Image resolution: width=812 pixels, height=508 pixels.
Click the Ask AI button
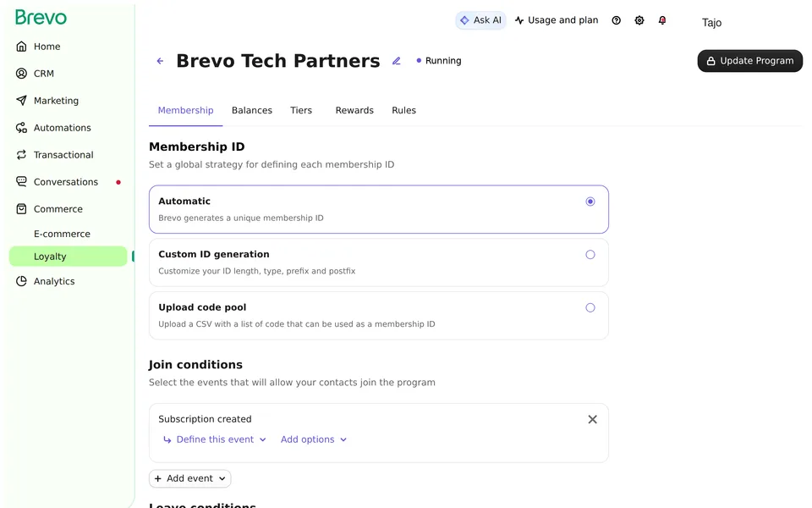click(x=480, y=20)
